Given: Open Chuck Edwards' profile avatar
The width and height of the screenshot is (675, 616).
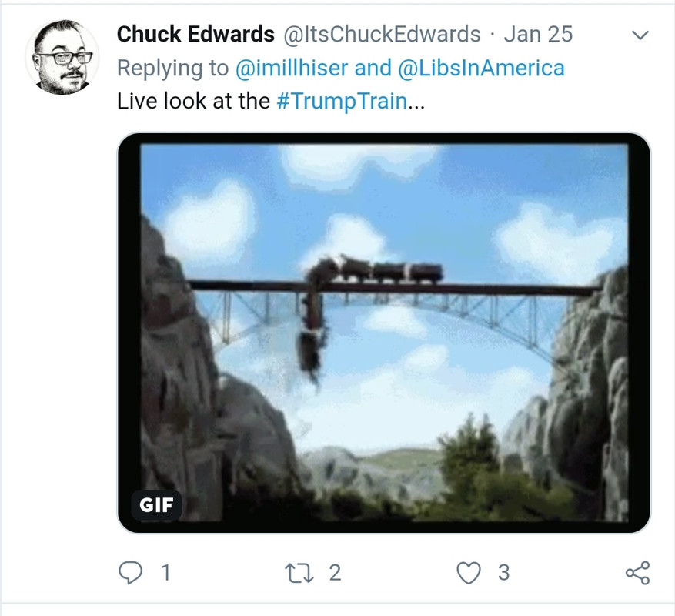Looking at the screenshot, I should (62, 57).
